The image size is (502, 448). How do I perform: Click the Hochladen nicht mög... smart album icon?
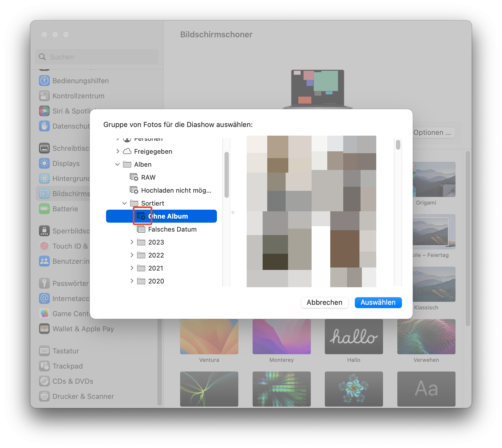134,190
